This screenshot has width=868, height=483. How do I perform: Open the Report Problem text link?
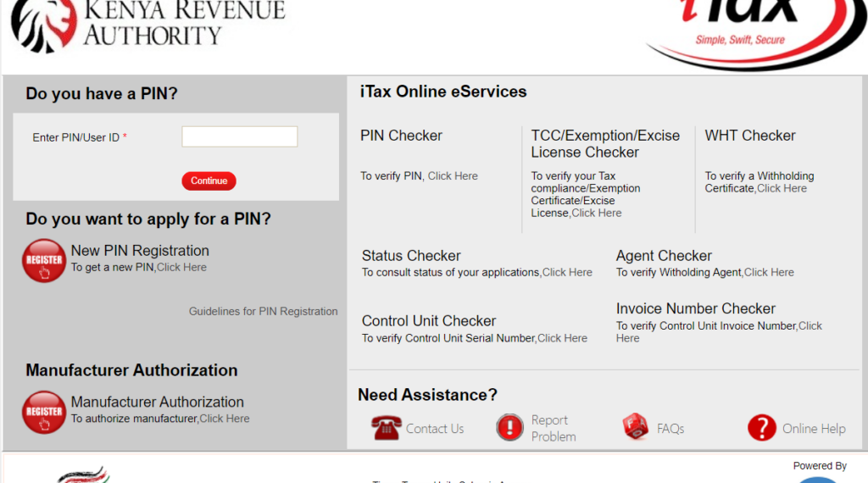click(554, 428)
